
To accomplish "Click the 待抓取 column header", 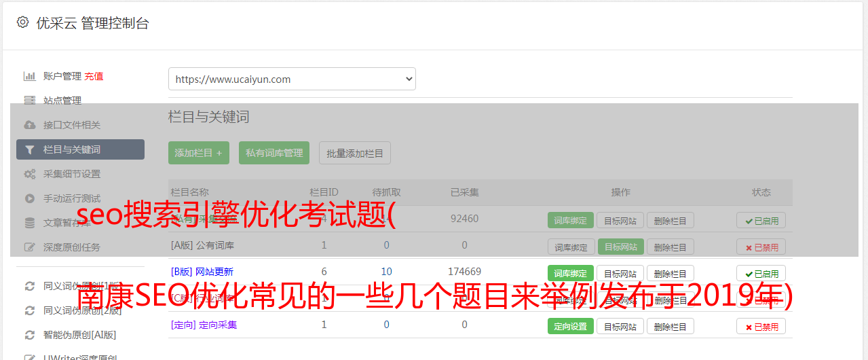I will [x=386, y=192].
